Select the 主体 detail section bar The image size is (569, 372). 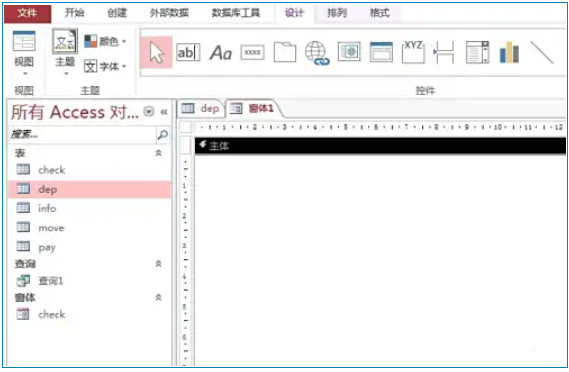[x=380, y=146]
